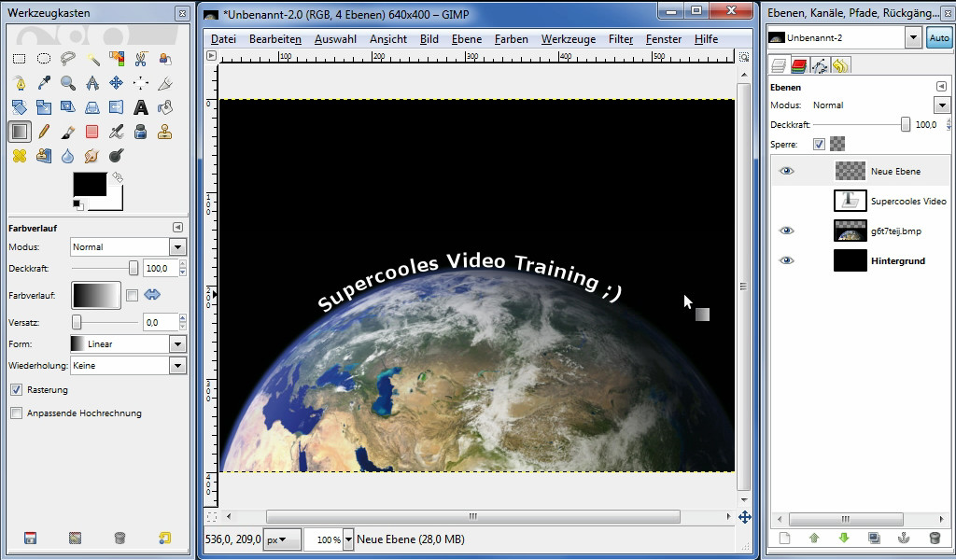Viewport: 956px width, 560px height.
Task: Click the Farbverlauf gradient preview
Action: point(96,296)
